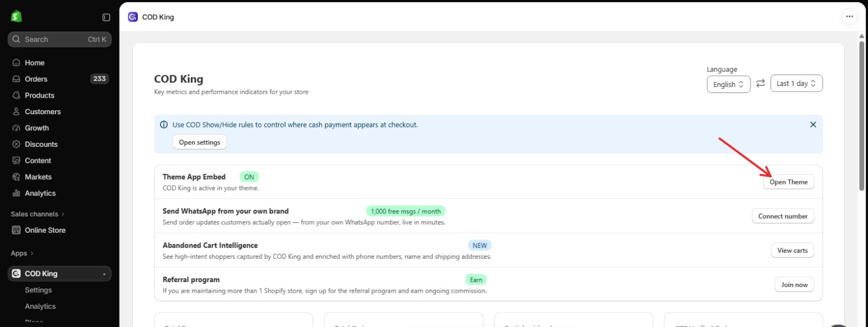Viewport: 868px width, 327px height.
Task: Open the Analytics sub-item under COD King
Action: tap(40, 306)
